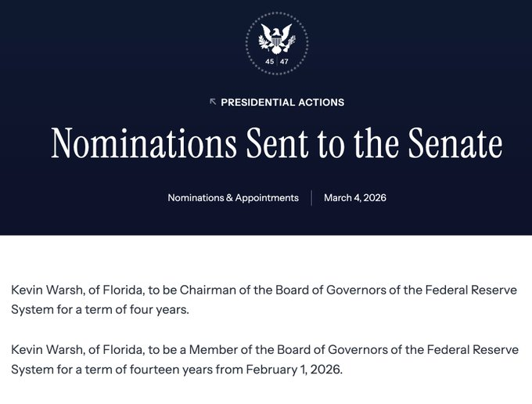Click the "47" numeral under the eagle

coord(283,60)
